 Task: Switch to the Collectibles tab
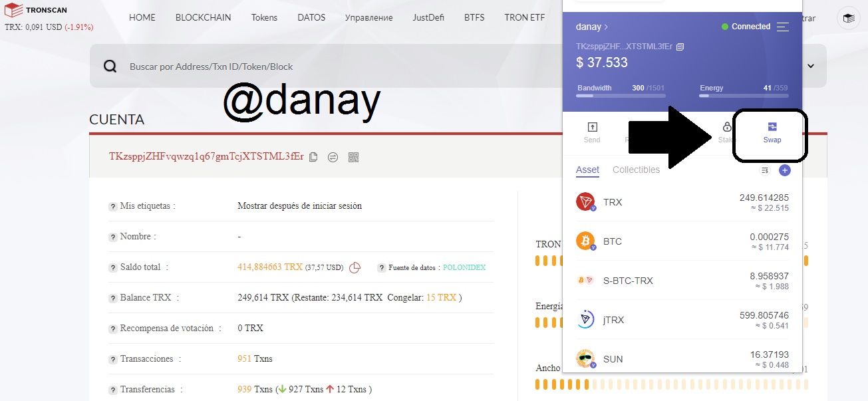coord(636,170)
